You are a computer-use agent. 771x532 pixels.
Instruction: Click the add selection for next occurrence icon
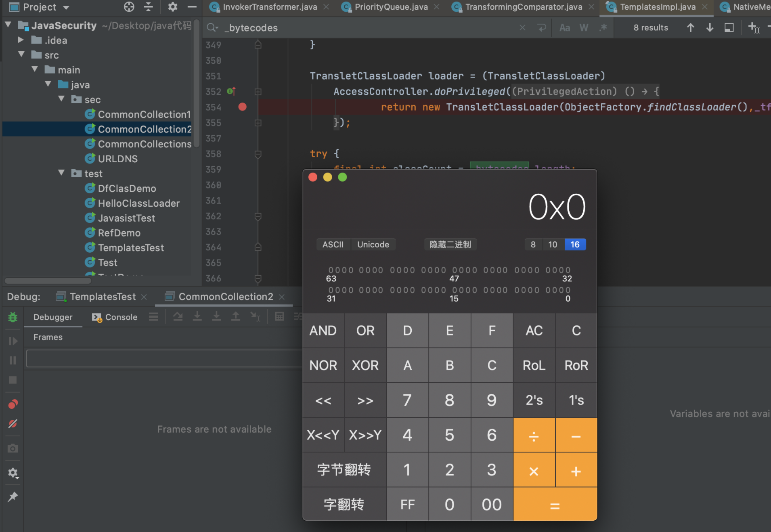(753, 27)
